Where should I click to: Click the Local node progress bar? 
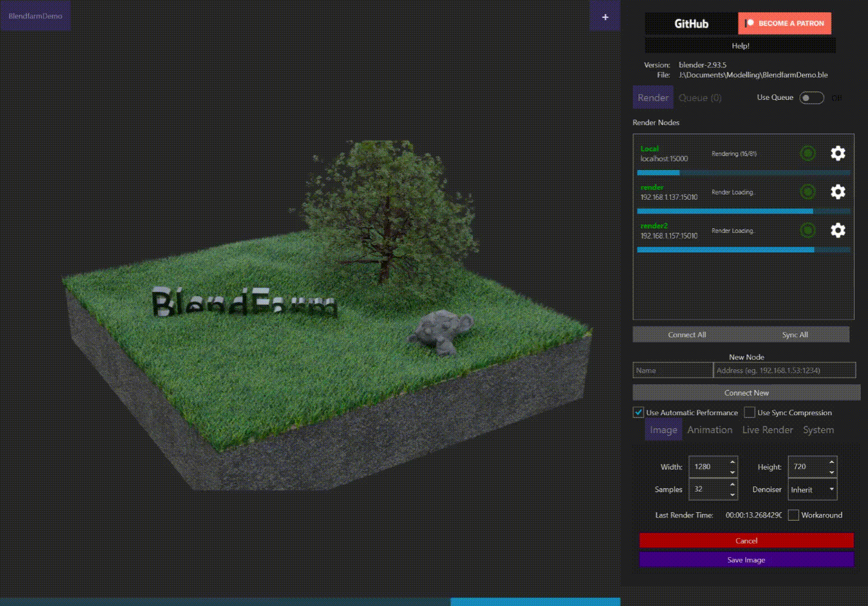(x=744, y=173)
